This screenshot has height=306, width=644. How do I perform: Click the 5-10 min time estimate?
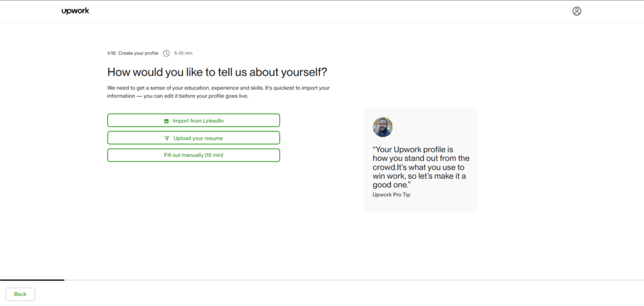183,53
